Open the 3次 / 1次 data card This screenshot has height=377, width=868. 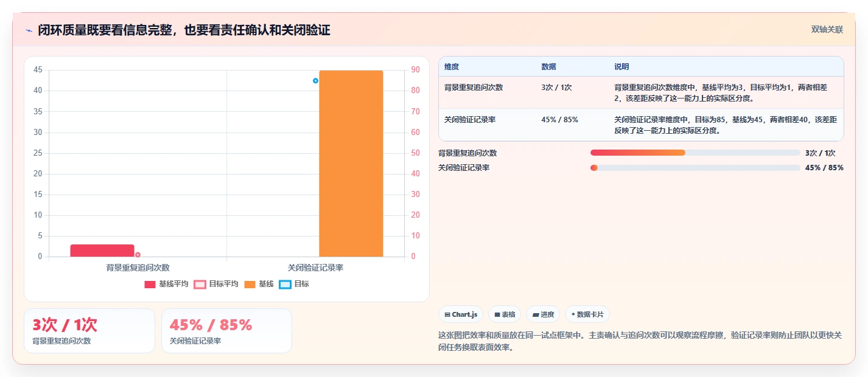point(89,331)
